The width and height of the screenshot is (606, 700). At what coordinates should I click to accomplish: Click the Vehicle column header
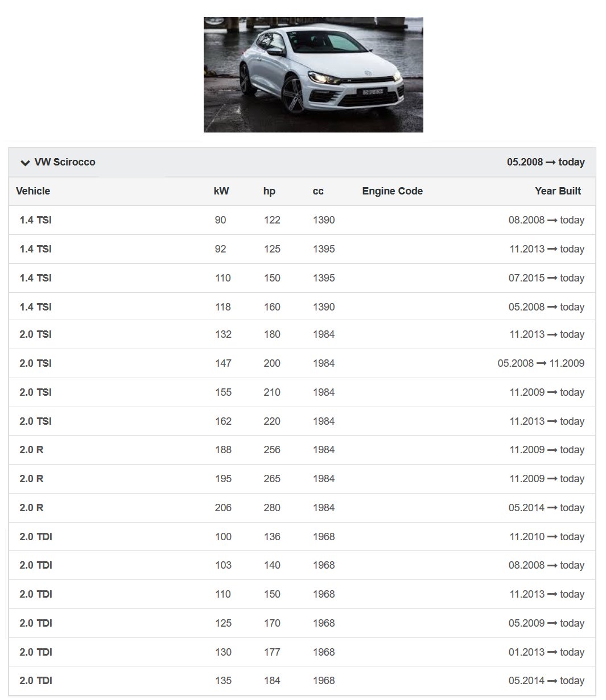33,191
